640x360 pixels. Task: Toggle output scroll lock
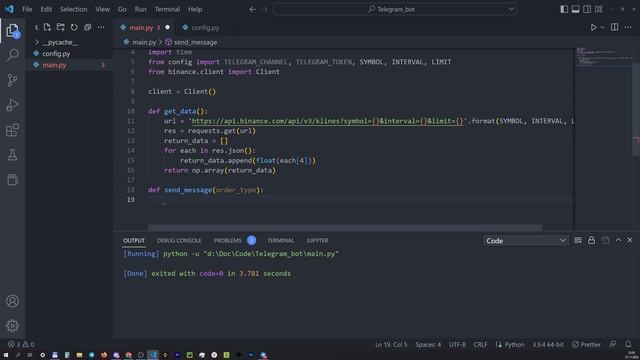591,240
